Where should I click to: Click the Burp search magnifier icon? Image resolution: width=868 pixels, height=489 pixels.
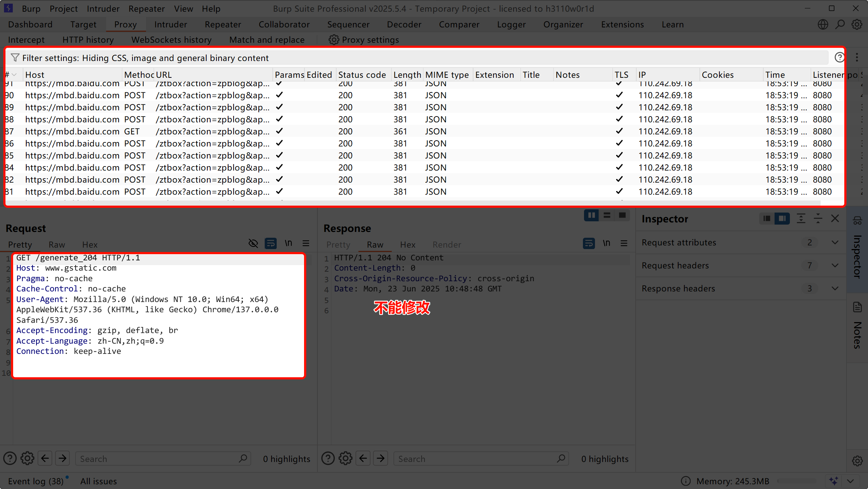point(840,24)
